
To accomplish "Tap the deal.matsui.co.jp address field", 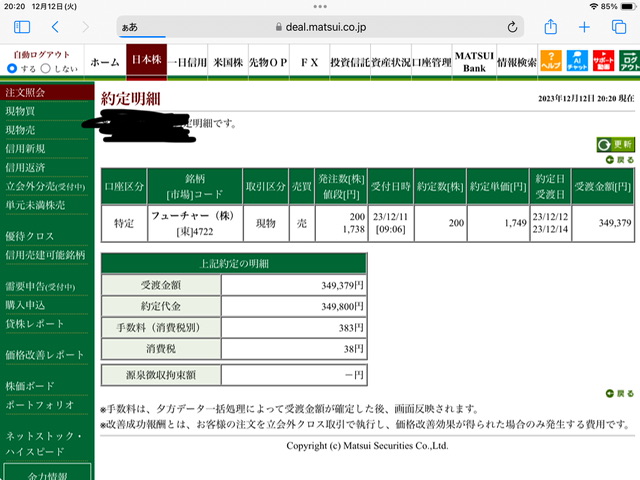I will click(x=320, y=27).
